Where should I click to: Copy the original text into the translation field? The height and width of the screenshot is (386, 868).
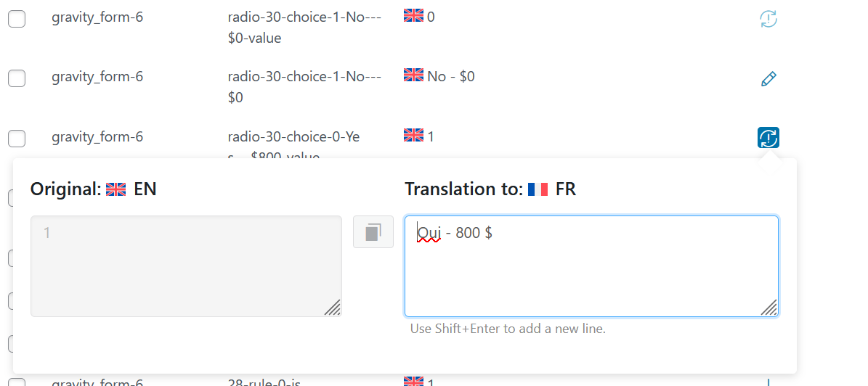[373, 231]
